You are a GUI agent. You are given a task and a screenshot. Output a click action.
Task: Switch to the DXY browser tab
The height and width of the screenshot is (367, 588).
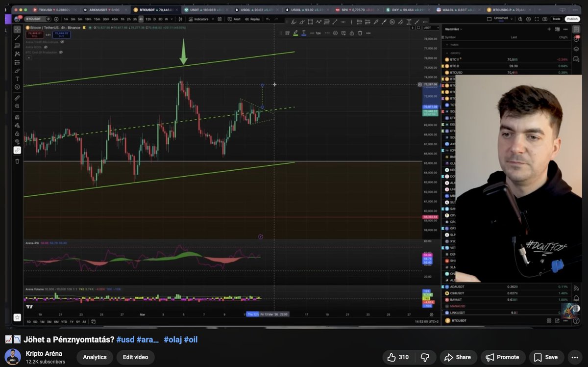tap(408, 9)
